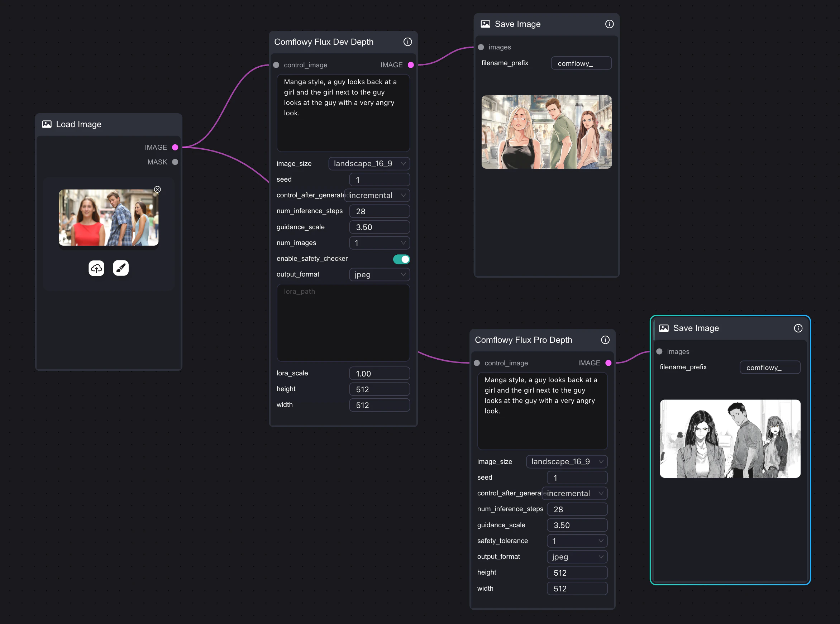Image resolution: width=840 pixels, height=624 pixels.
Task: Open info for Comflowy Flux Dev Depth
Action: [x=407, y=42]
